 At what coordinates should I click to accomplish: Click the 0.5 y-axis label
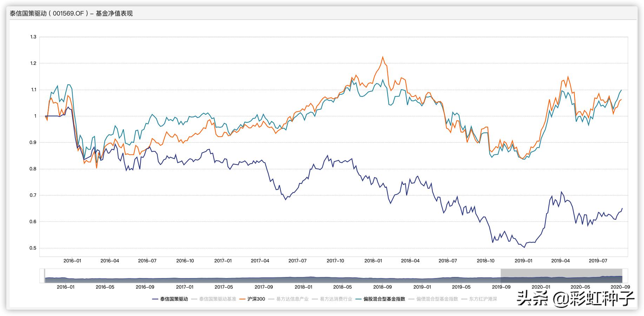33,248
